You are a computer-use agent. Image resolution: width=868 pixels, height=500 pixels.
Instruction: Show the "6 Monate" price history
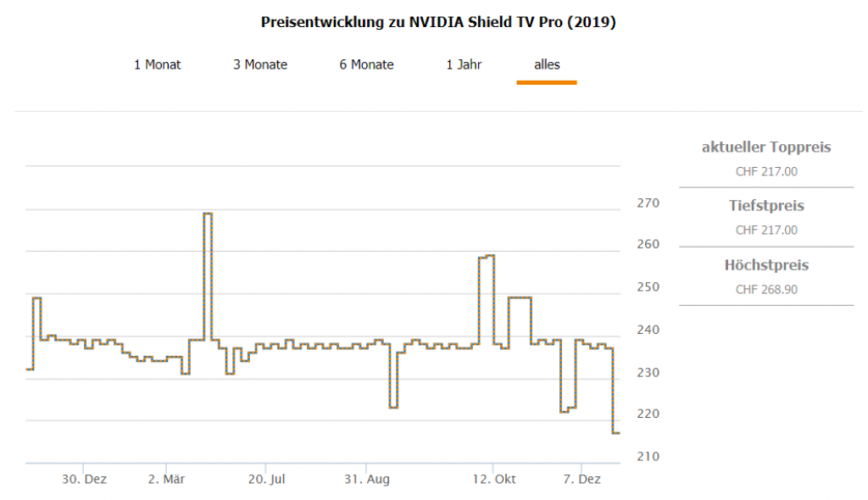pos(366,64)
